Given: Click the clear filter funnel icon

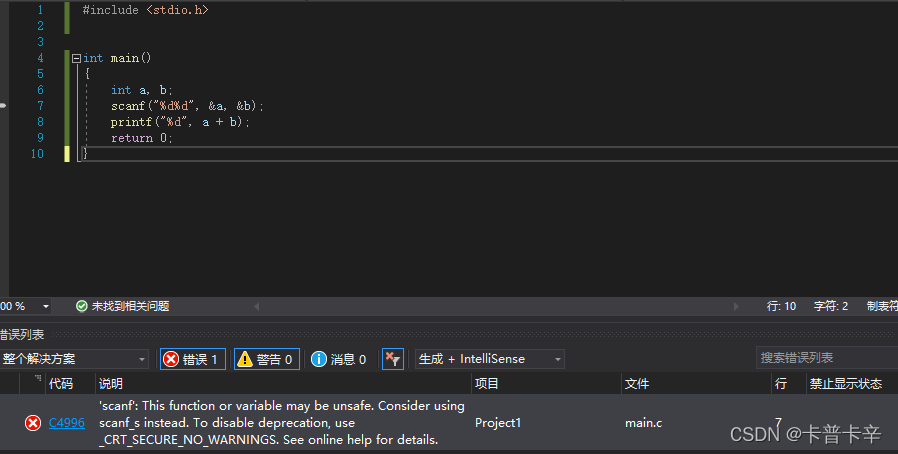Looking at the screenshot, I should click(392, 359).
